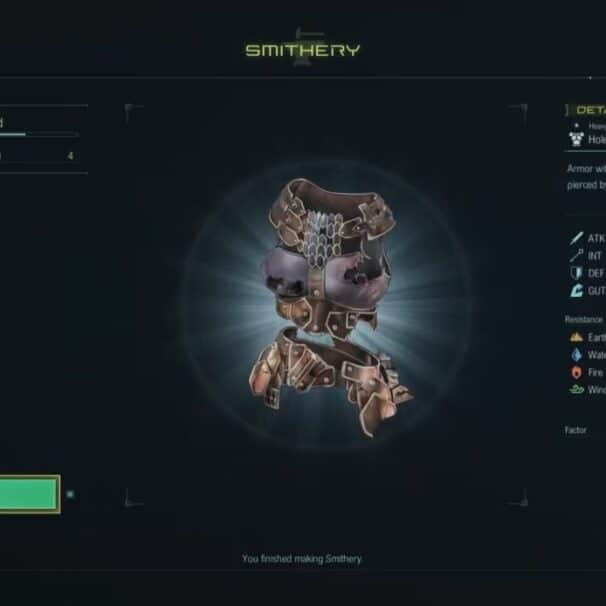The image size is (606, 606).
Task: Click the experience progress bar
Action: click(x=39, y=134)
